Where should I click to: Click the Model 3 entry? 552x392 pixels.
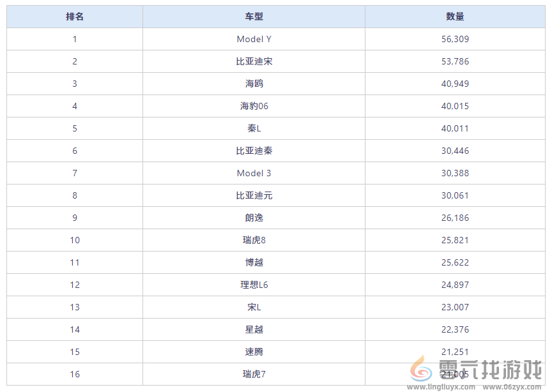coord(254,173)
